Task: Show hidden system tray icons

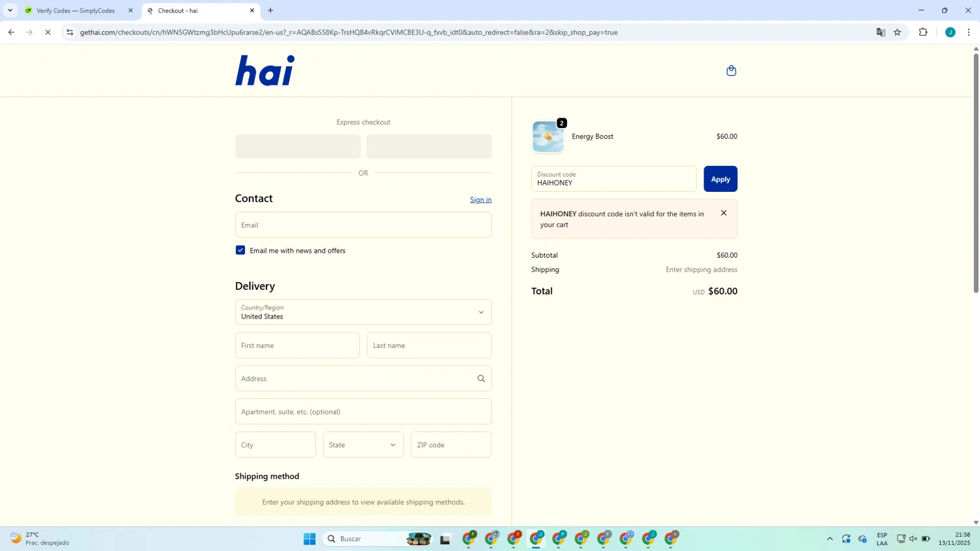Action: pyautogui.click(x=830, y=539)
